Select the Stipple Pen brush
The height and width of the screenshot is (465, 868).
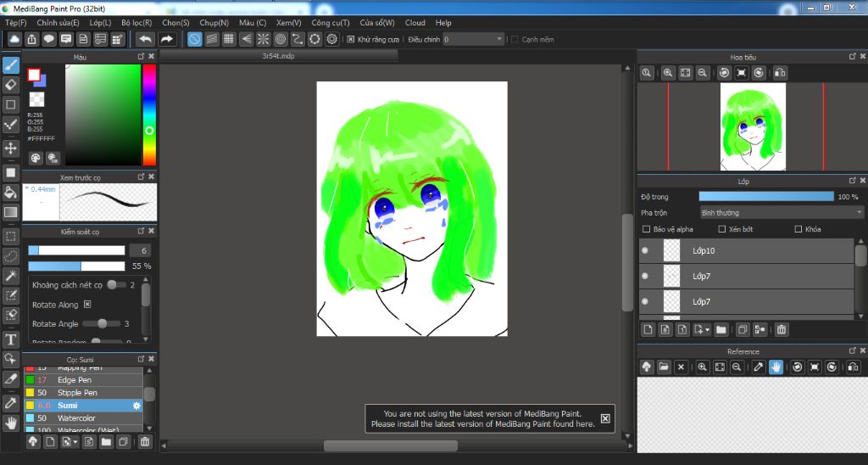point(83,392)
